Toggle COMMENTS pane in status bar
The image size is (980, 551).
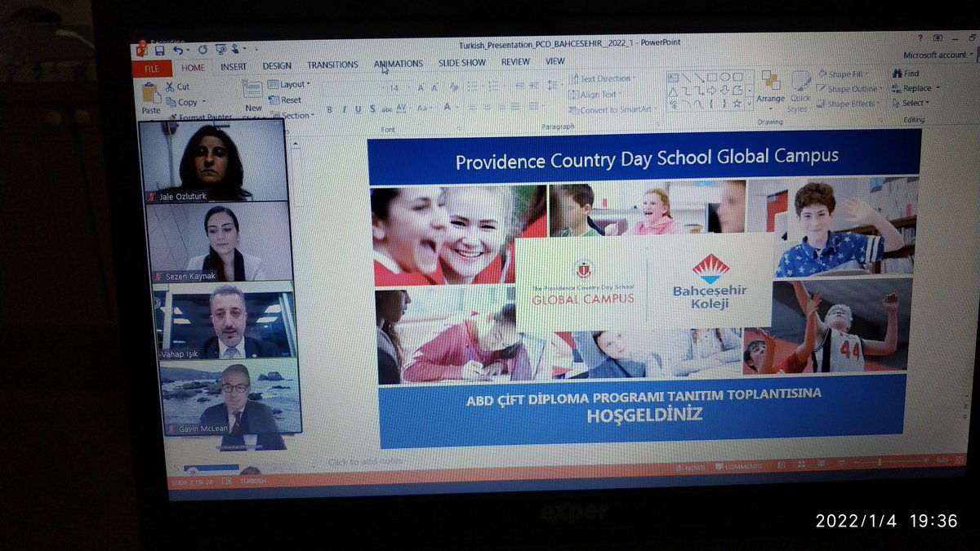[x=740, y=467]
